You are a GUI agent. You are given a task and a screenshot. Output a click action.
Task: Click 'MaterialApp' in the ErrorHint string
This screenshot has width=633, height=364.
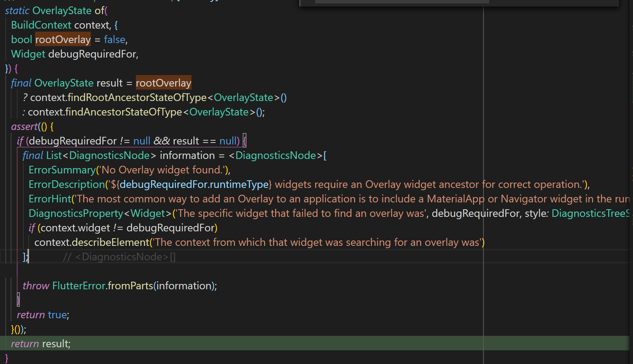click(456, 199)
